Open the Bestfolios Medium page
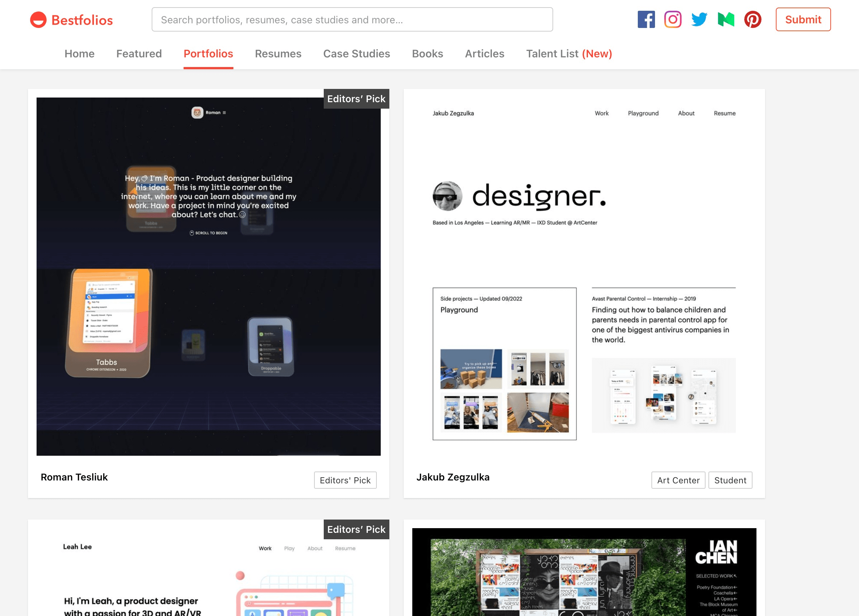This screenshot has width=859, height=616. (x=726, y=19)
